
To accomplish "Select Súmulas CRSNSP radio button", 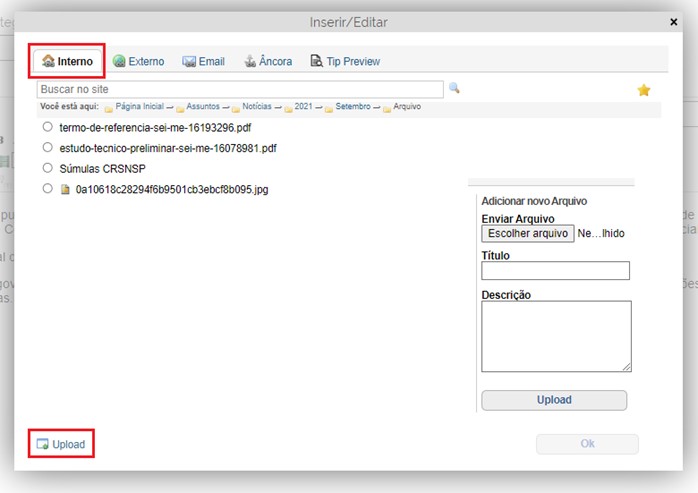I will click(x=48, y=168).
